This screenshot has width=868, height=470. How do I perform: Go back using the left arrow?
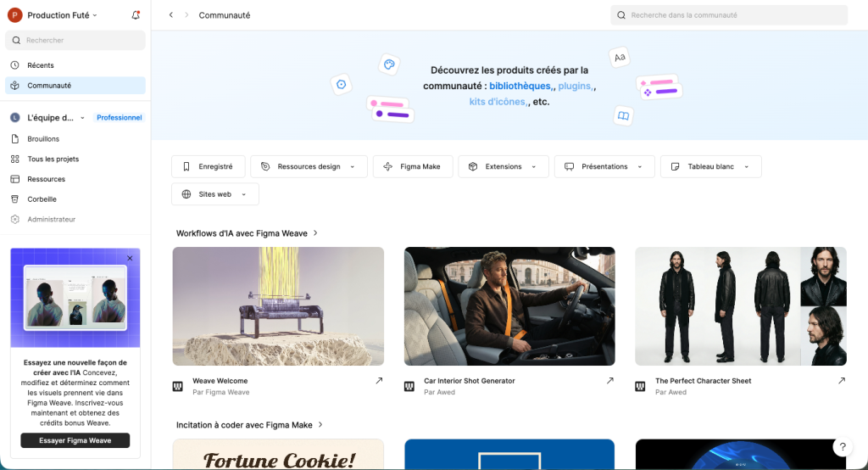point(171,15)
